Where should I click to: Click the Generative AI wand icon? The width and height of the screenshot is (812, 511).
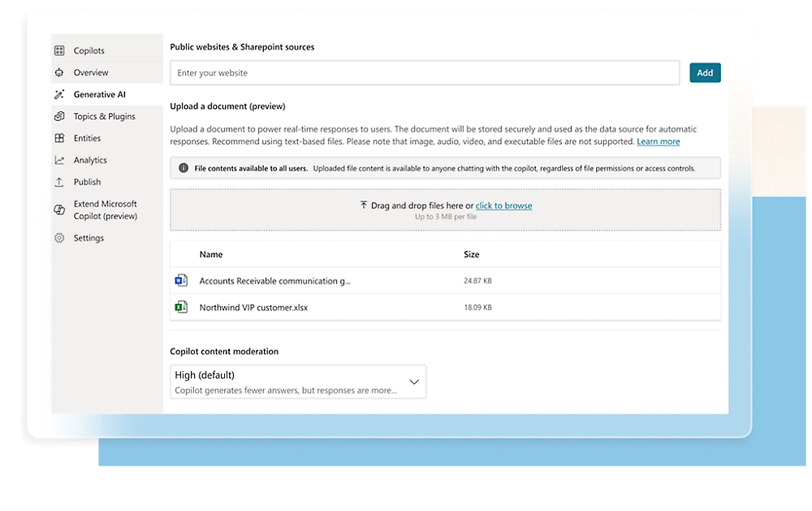59,94
